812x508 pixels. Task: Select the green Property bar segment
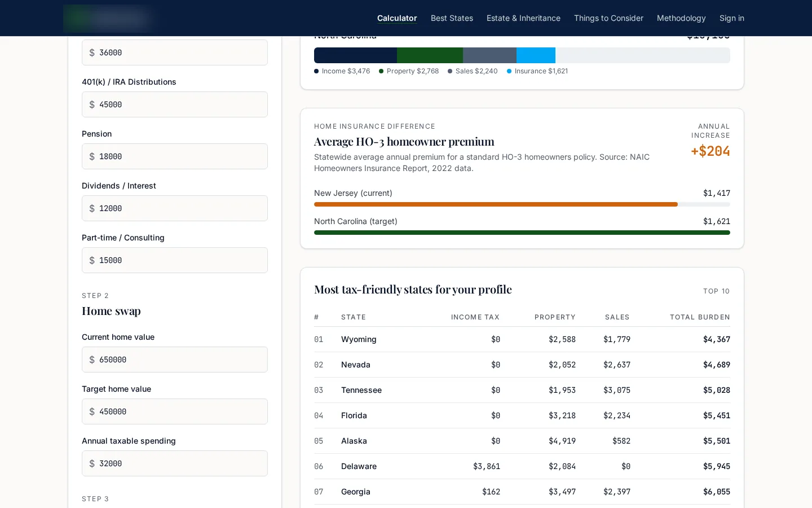(430, 55)
